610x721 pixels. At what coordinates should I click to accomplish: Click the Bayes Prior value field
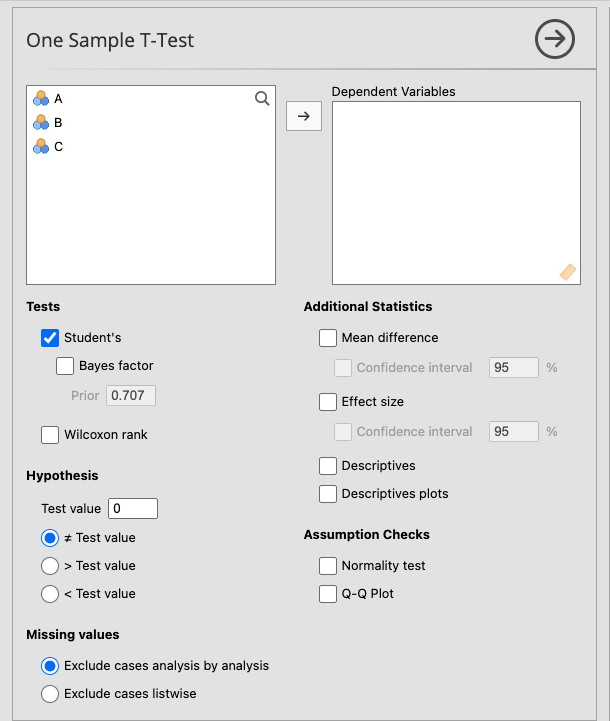tap(131, 396)
